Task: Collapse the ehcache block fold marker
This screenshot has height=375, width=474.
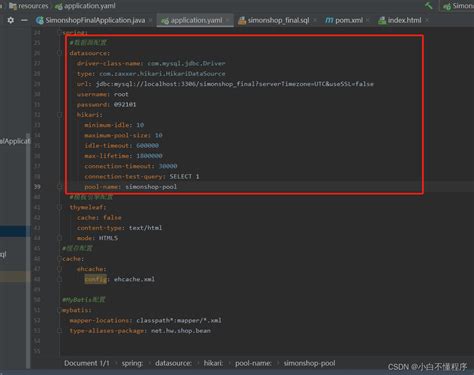Action: point(59,269)
